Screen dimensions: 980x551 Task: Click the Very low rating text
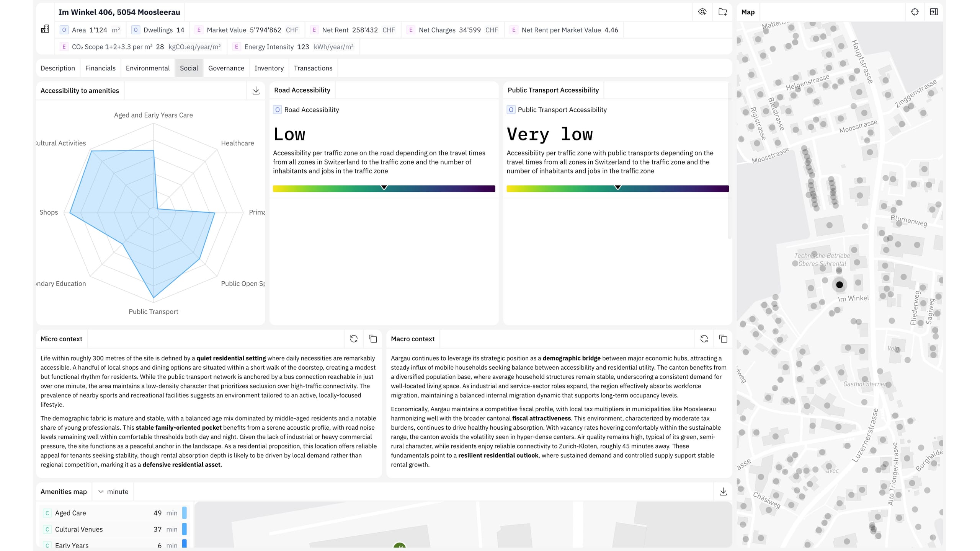550,134
